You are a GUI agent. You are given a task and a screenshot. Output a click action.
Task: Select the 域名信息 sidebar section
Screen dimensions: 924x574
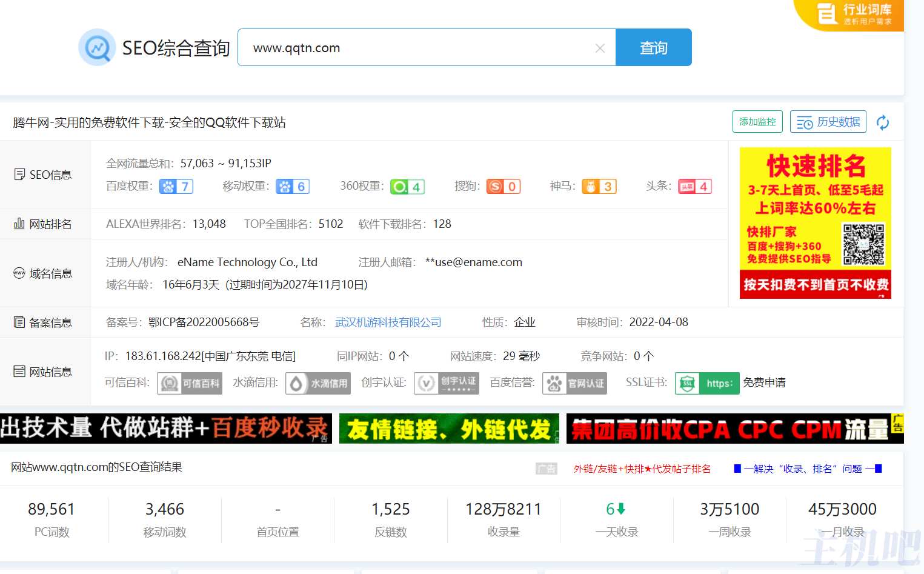pyautogui.click(x=43, y=274)
